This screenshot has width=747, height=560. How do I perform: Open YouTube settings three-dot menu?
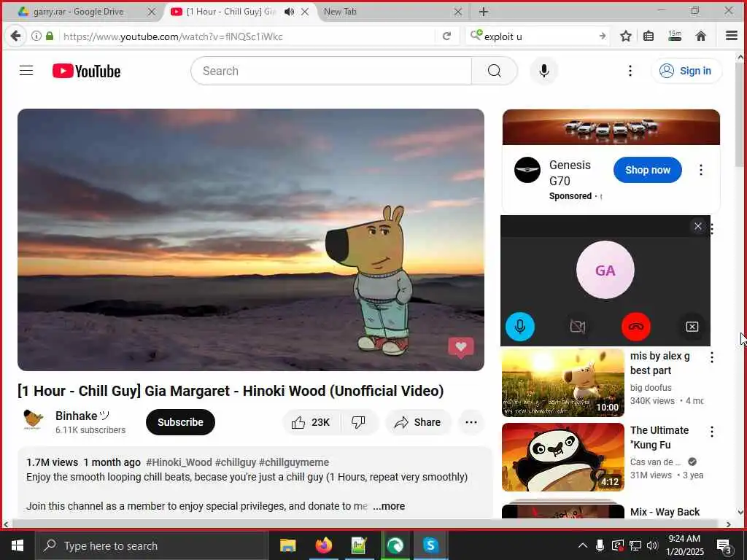tap(630, 71)
